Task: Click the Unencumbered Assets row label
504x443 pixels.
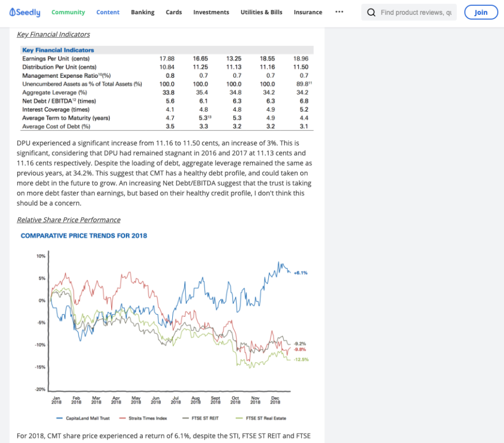Action: [82, 84]
